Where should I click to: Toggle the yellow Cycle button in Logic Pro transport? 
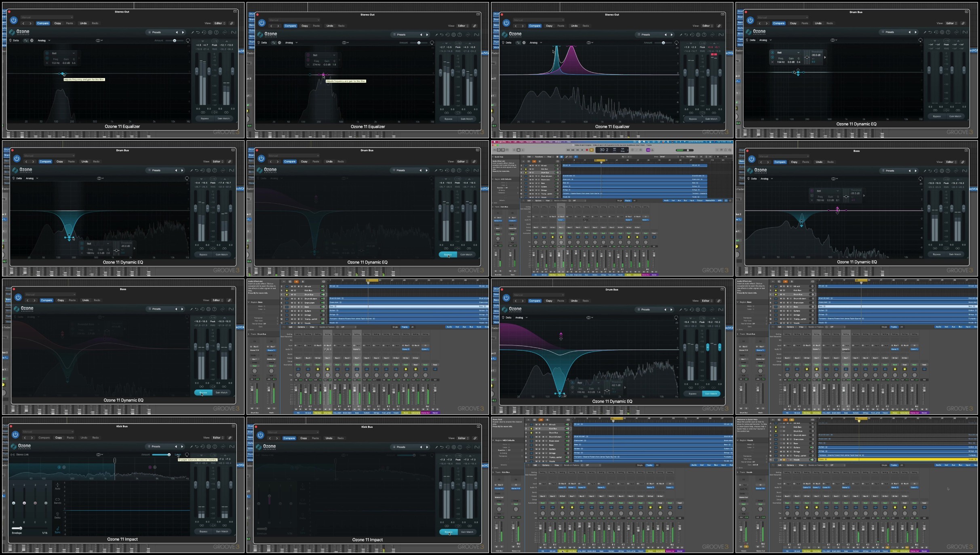click(592, 150)
